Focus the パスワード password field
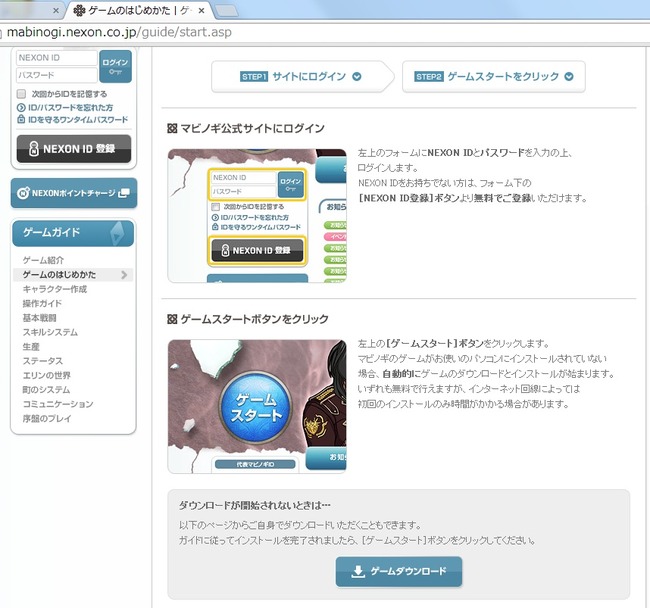The image size is (650, 608). pos(57,75)
